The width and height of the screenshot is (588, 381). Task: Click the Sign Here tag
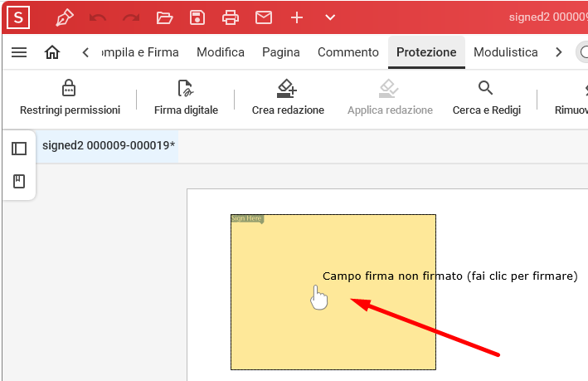point(247,218)
